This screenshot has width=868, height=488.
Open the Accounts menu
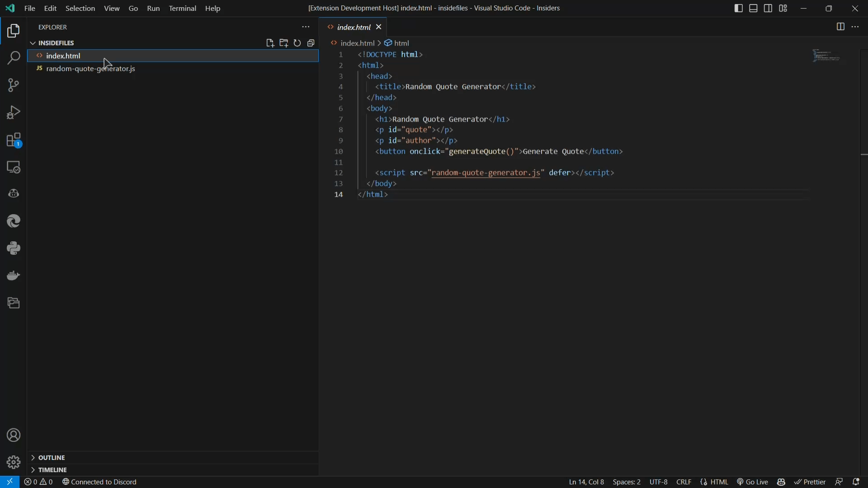[x=14, y=436]
